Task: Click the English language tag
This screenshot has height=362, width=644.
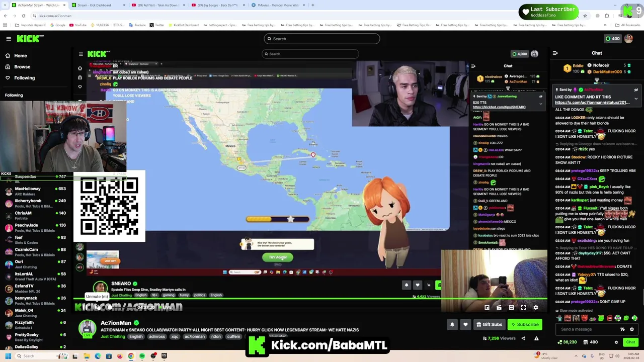Action: (136, 336)
